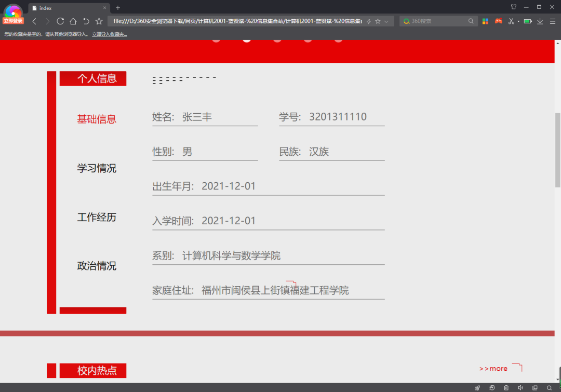The width and height of the screenshot is (561, 392).
Task: Click the skin shirt icon in title bar
Action: [513, 7]
